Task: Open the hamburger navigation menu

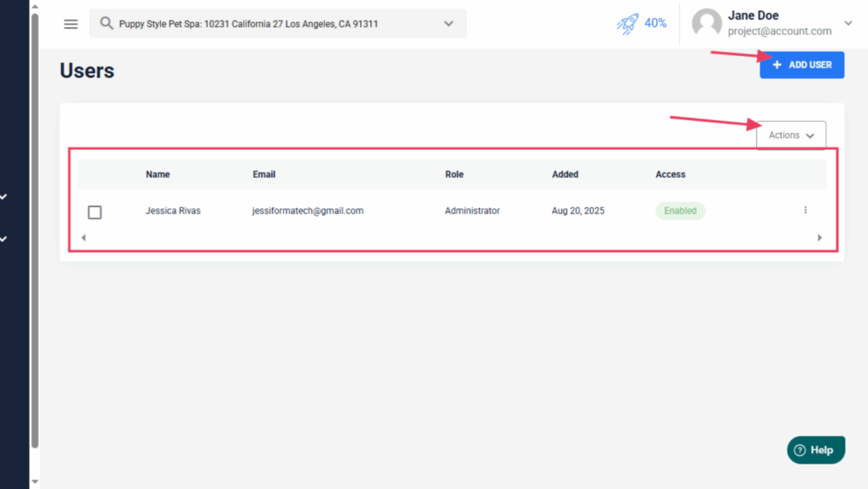Action: click(x=71, y=24)
